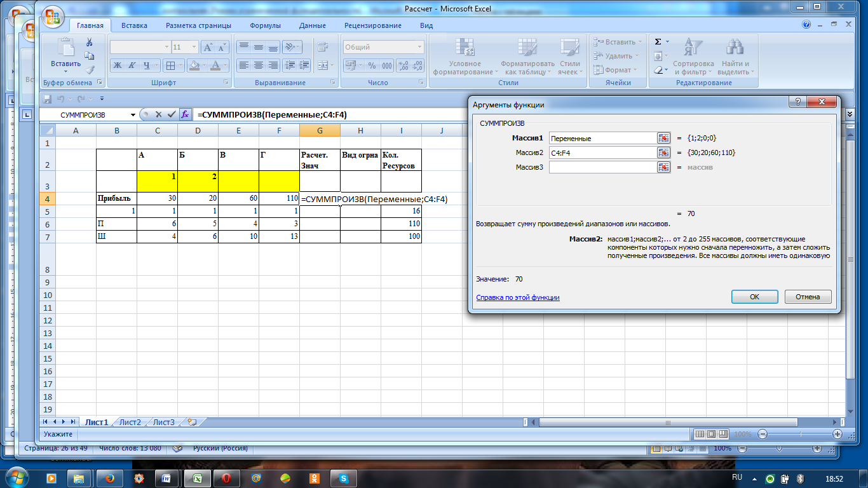Screen dimensions: 868x488
Task: Click the increase indent icon
Action: click(x=304, y=65)
